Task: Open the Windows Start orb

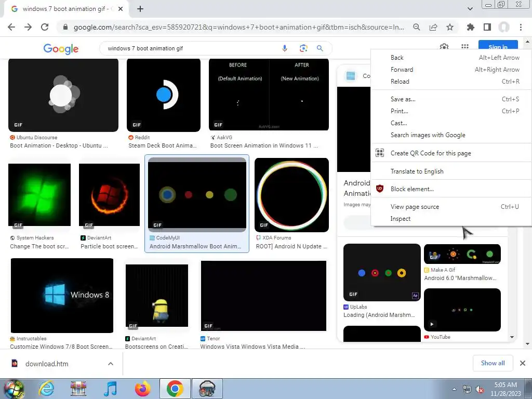Action: coord(14,389)
